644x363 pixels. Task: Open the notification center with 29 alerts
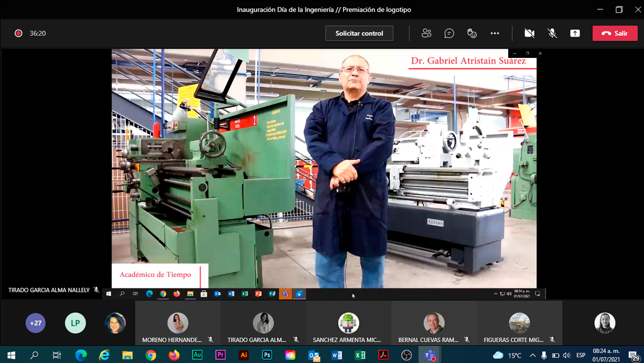click(633, 356)
